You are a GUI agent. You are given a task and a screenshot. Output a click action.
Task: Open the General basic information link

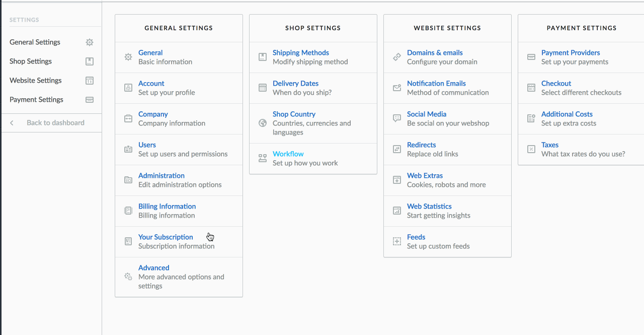click(x=150, y=53)
